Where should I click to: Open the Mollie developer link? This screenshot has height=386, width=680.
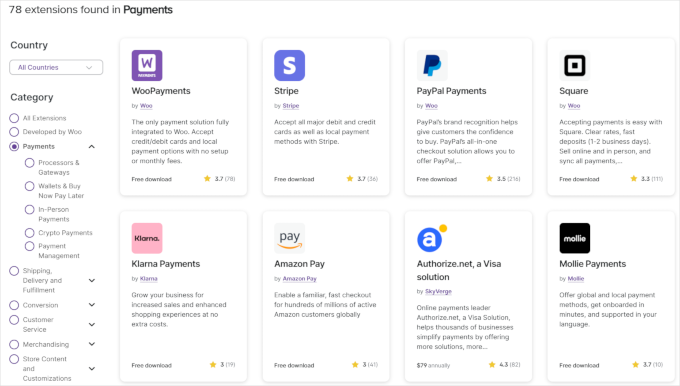[x=576, y=279]
